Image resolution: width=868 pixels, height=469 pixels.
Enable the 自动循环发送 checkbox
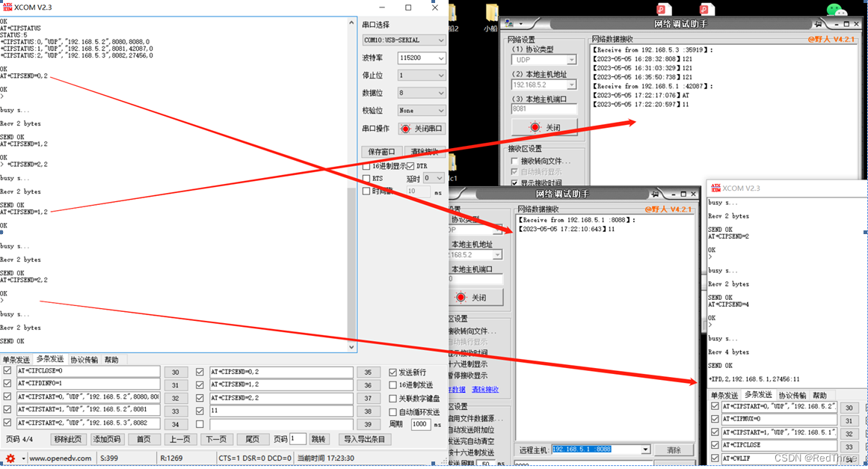pos(393,412)
